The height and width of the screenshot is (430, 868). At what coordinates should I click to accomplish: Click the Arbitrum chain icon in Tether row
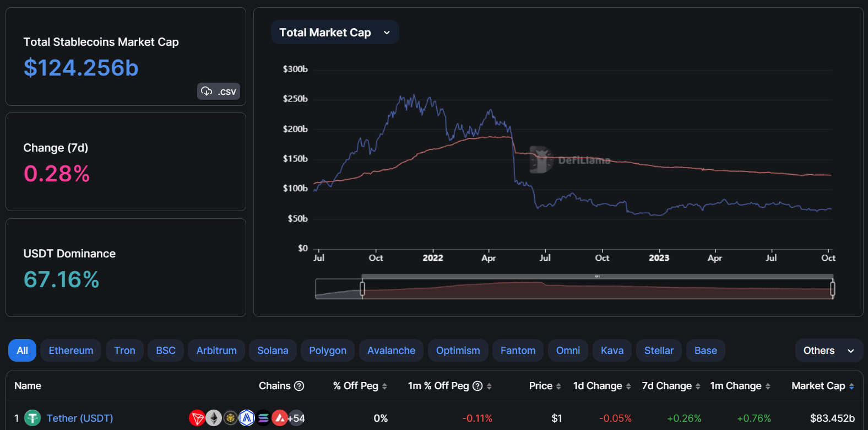click(x=247, y=418)
